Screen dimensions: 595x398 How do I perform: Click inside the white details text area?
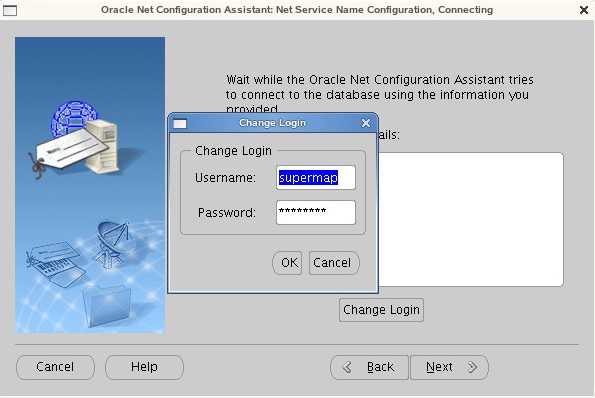tap(471, 219)
